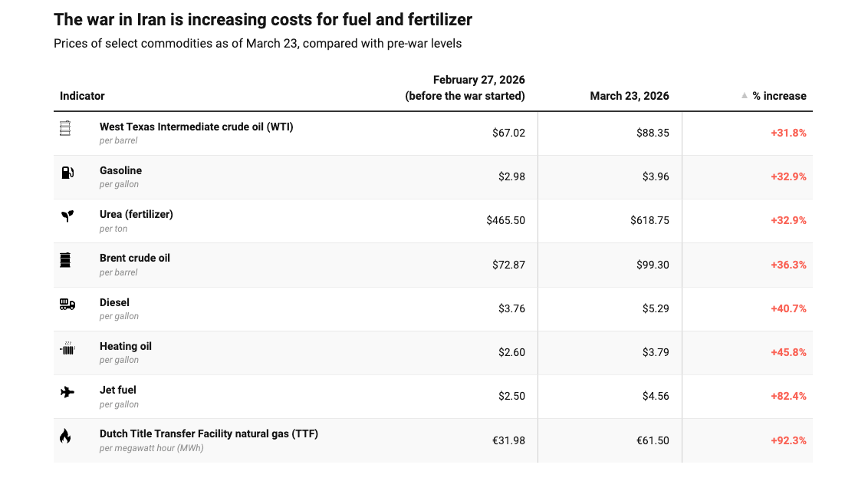This screenshot has width=868, height=478.
Task: Click the Brent crude oil drum icon
Action: [65, 260]
